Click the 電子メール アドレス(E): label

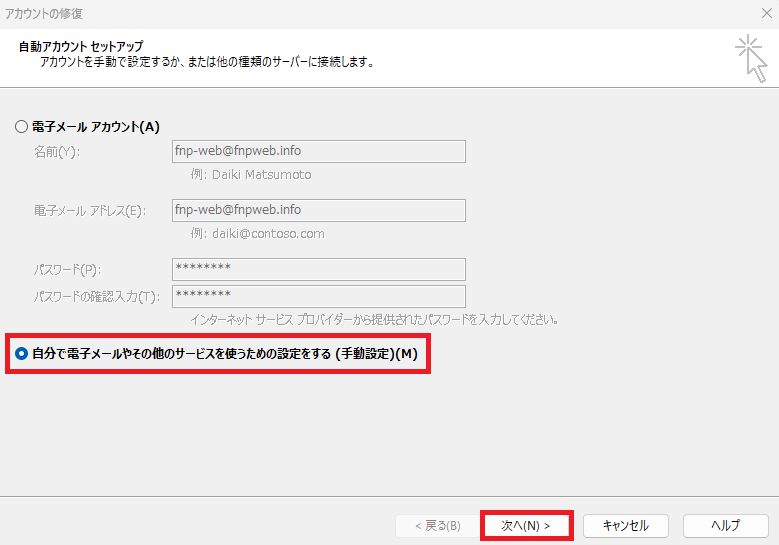(90, 211)
